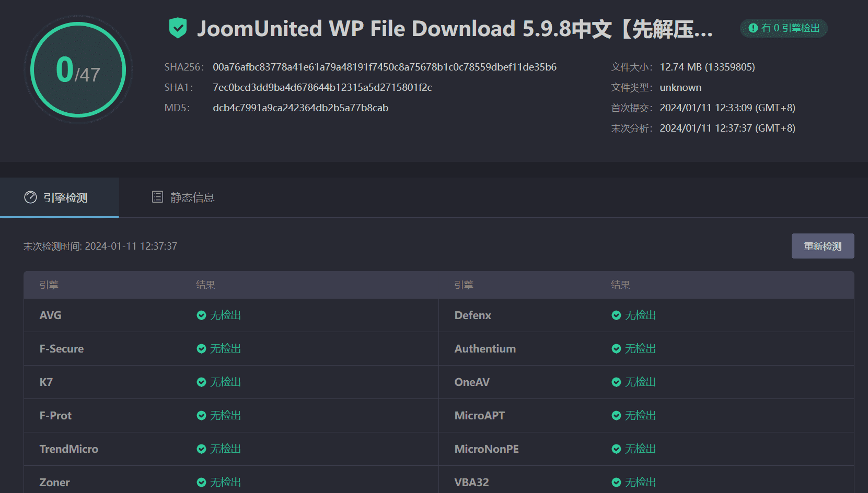Switch to the 引擎检测 tab
Image resolution: width=868 pixels, height=493 pixels.
(x=60, y=197)
